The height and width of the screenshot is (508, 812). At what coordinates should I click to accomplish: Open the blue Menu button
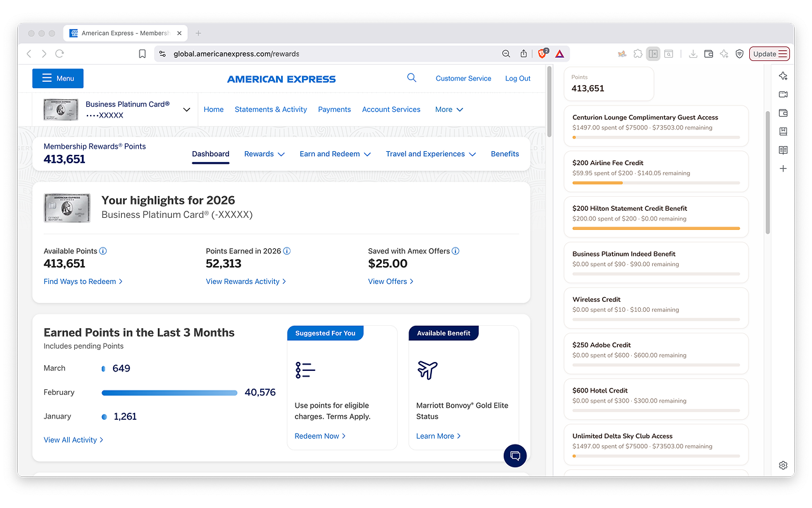(58, 78)
